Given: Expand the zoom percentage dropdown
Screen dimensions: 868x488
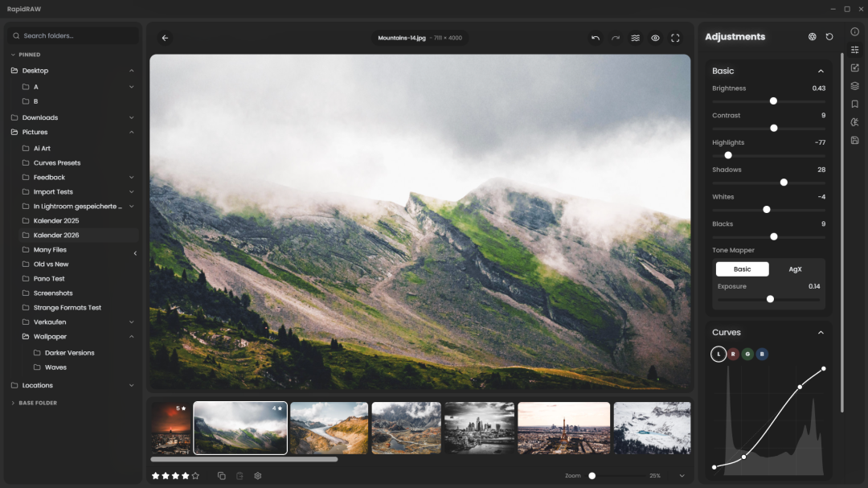Looking at the screenshot, I should point(682,475).
